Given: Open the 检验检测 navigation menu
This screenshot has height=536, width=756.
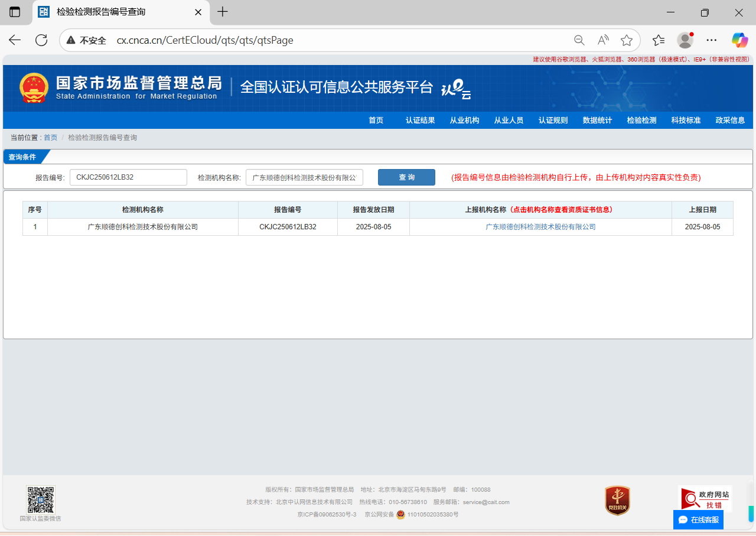Looking at the screenshot, I should pos(641,120).
